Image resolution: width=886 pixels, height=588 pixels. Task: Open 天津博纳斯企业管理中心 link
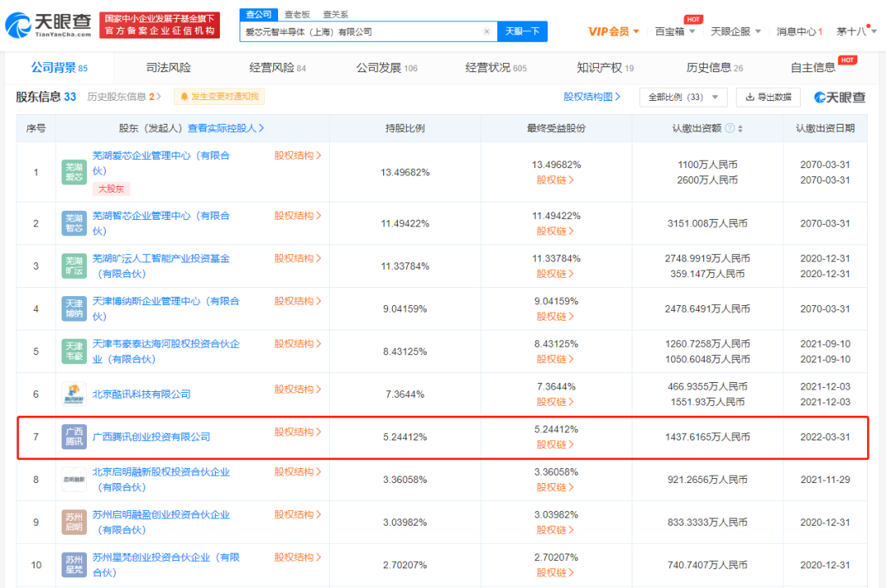[166, 309]
